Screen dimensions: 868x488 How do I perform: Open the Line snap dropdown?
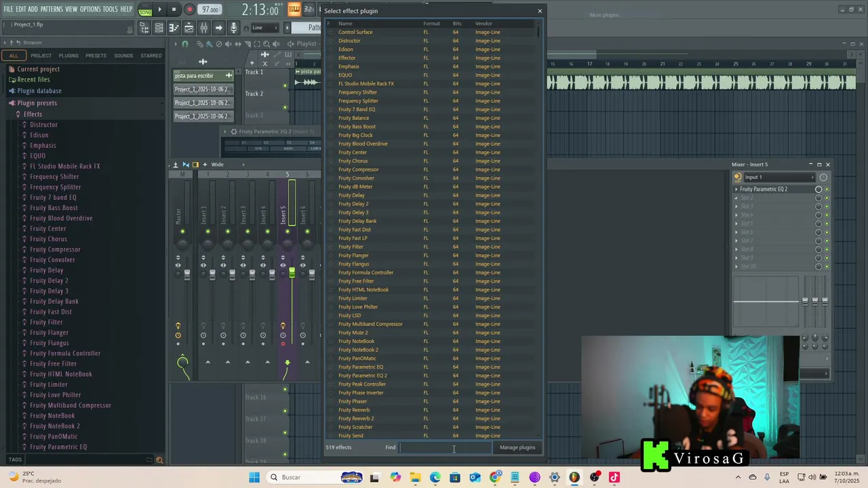point(265,28)
